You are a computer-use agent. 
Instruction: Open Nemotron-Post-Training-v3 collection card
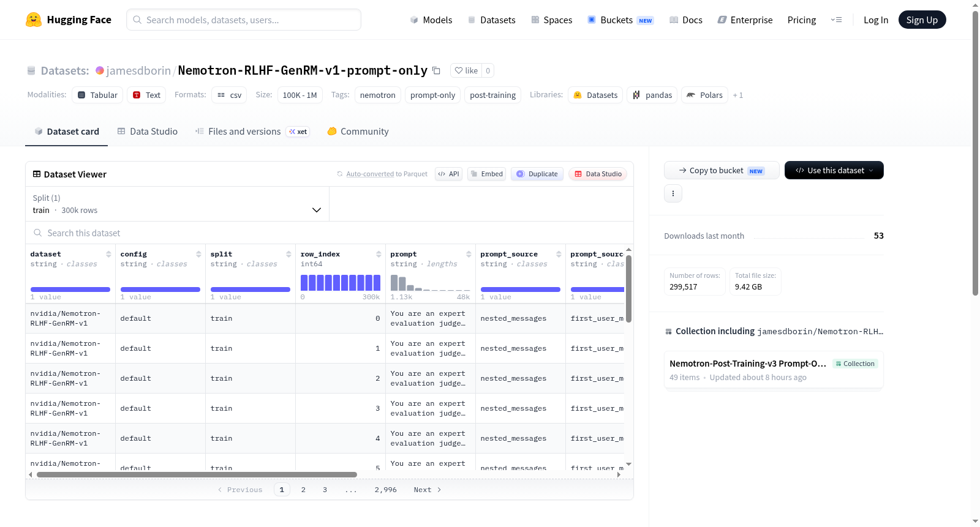click(x=774, y=370)
